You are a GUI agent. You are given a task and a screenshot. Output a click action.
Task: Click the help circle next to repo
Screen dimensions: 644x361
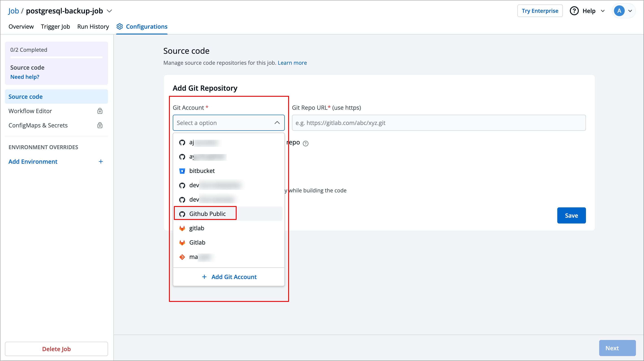click(306, 143)
